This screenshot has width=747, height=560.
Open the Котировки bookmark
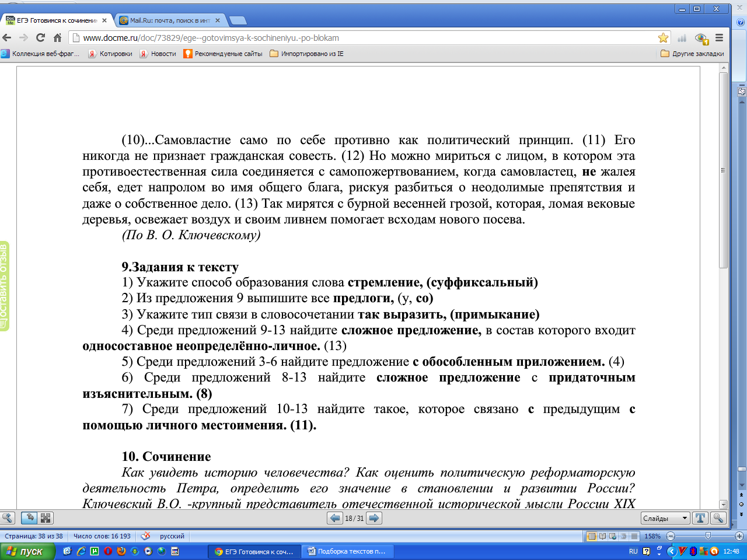tap(110, 54)
